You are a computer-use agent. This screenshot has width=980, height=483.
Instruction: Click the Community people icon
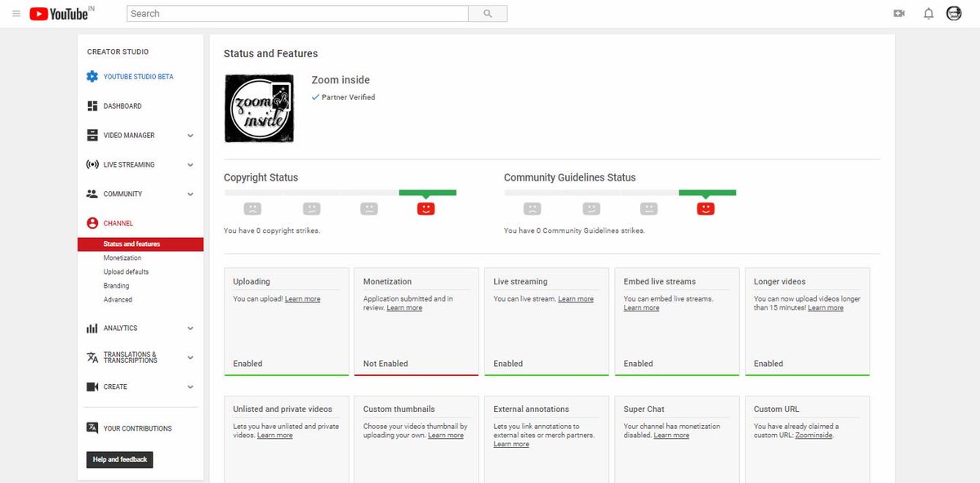click(92, 195)
